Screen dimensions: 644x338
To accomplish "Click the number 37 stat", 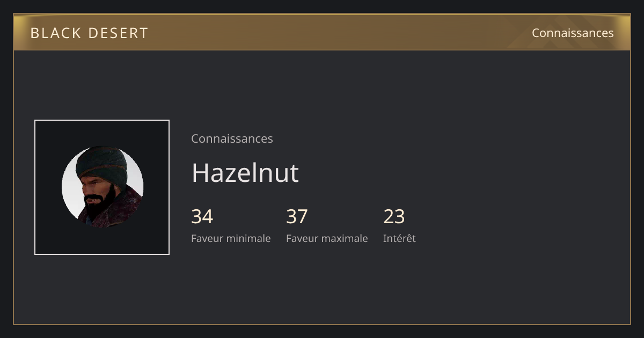I will click(x=297, y=216).
